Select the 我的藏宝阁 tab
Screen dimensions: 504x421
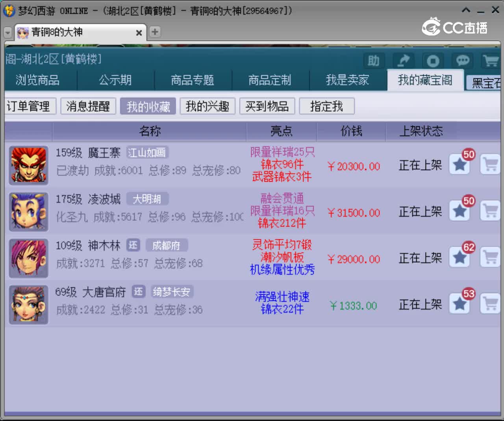coord(425,80)
